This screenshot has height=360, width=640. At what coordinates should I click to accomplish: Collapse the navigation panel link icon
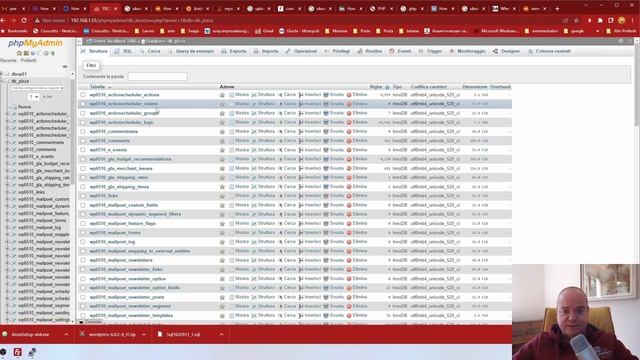[65, 66]
